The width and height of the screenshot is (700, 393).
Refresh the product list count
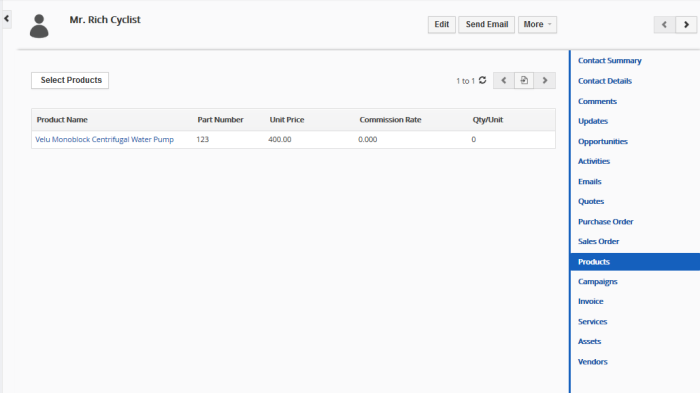pyautogui.click(x=483, y=80)
